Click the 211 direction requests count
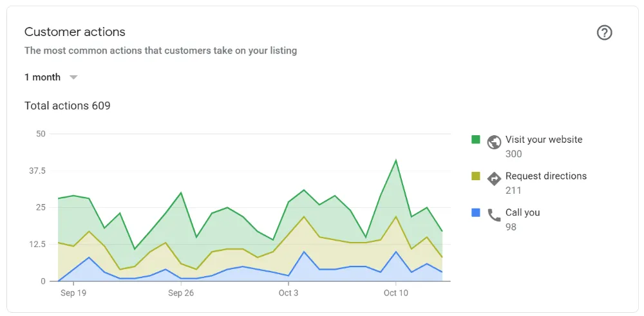 point(513,191)
